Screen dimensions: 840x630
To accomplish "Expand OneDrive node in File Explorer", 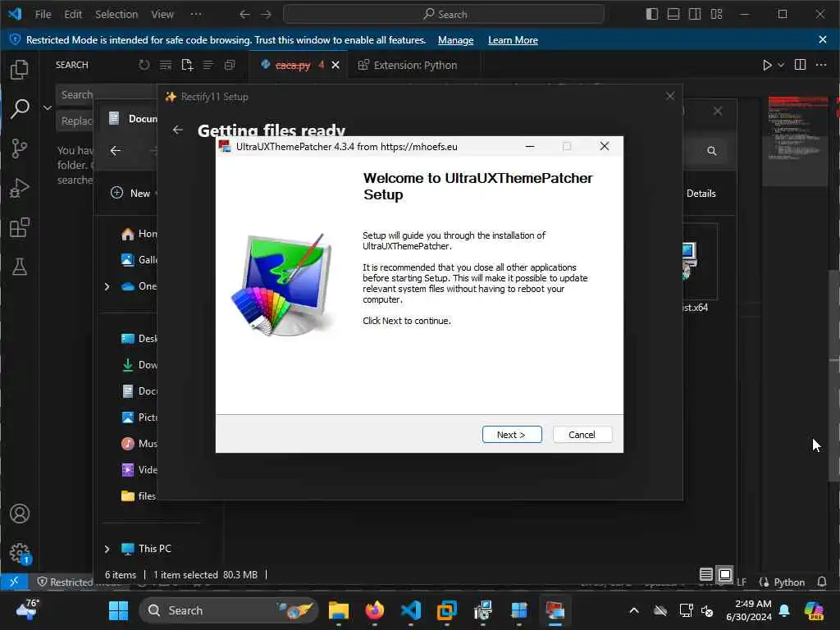I will click(x=107, y=286).
